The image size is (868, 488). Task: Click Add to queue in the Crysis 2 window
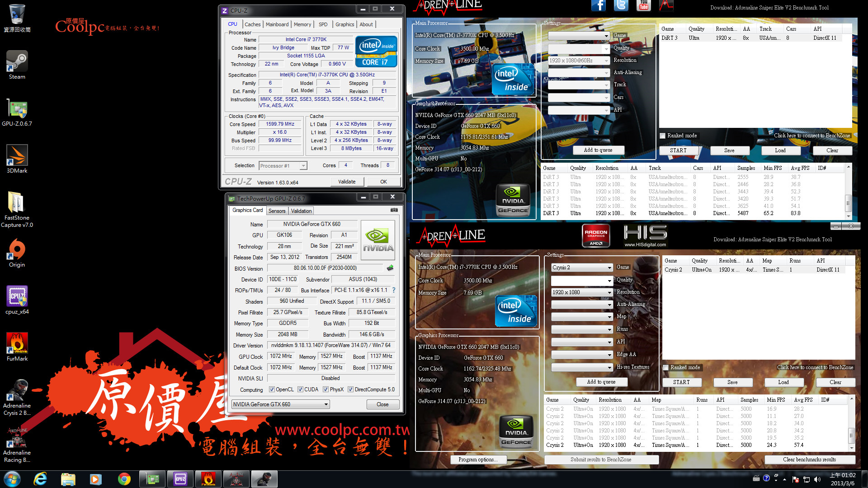(x=601, y=382)
